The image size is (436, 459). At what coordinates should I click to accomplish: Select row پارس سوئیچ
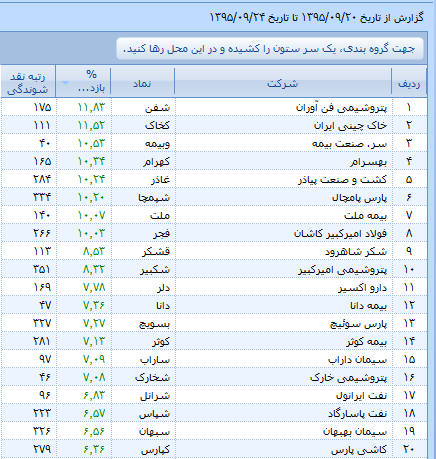(214, 323)
